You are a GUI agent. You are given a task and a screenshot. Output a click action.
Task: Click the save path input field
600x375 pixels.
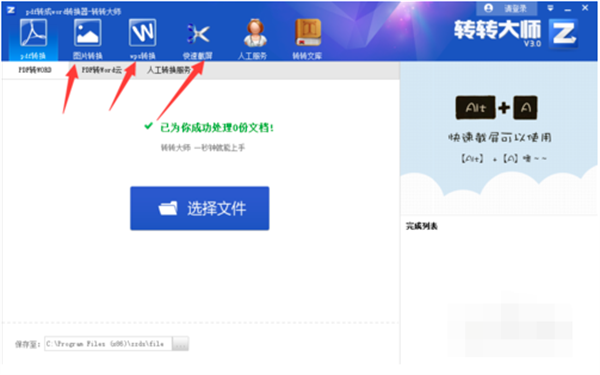tap(108, 344)
